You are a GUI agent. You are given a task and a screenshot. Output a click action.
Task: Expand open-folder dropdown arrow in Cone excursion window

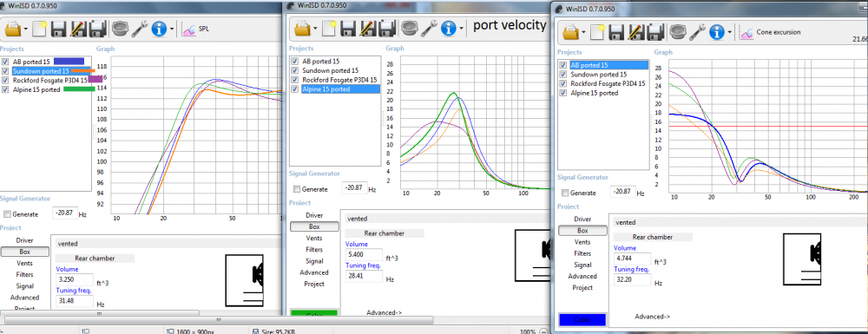pos(583,33)
